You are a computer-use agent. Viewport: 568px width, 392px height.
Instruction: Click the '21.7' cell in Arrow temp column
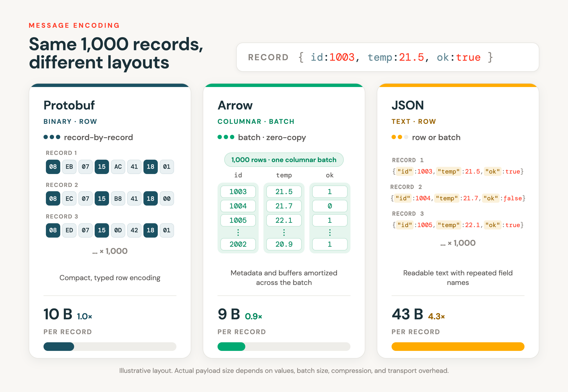[x=284, y=206]
